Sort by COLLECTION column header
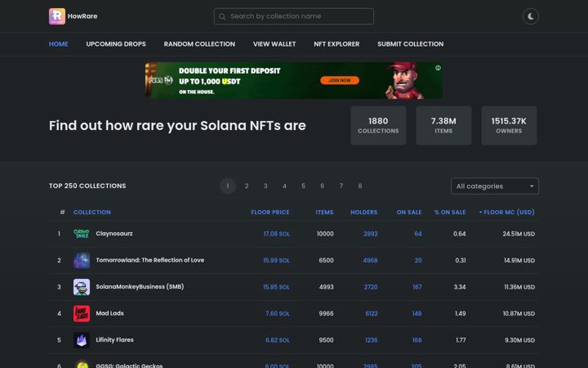 tap(91, 212)
